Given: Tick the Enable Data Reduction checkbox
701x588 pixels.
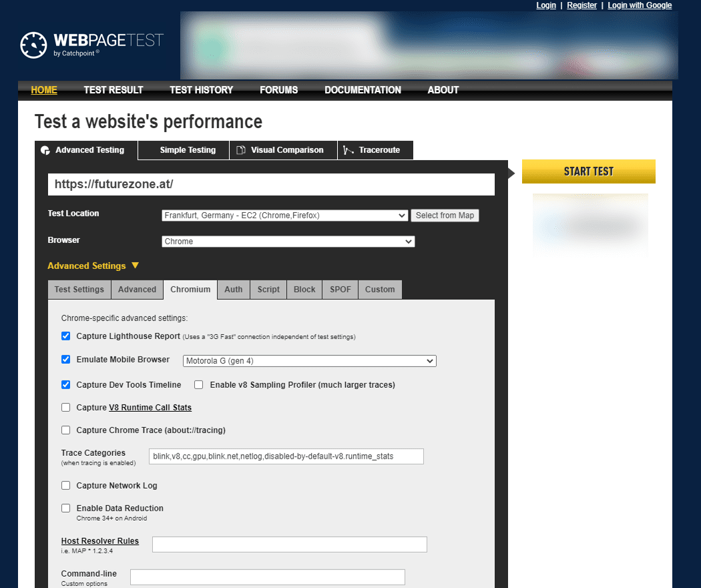Looking at the screenshot, I should (x=65, y=508).
